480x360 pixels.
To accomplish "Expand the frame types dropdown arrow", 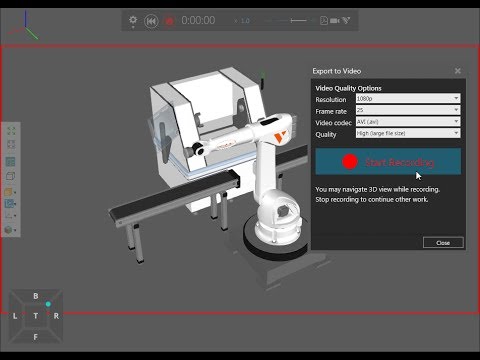I will click(x=15, y=204).
